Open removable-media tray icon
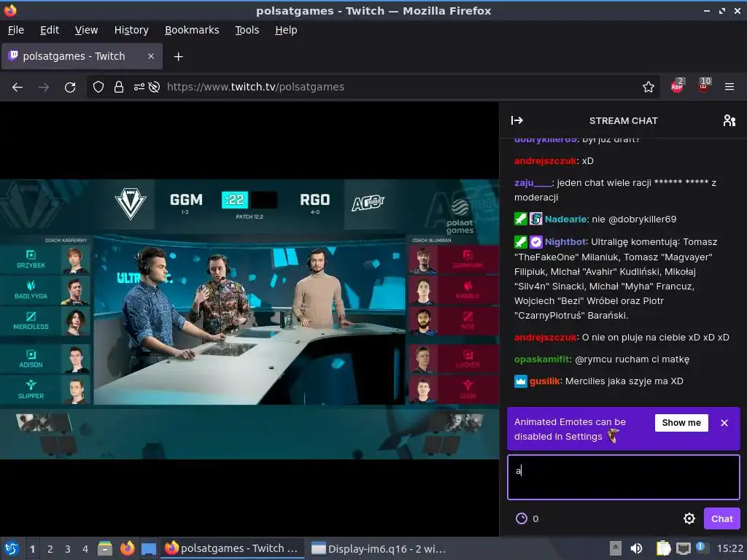Viewport: 747px width, 560px height. tap(616, 548)
